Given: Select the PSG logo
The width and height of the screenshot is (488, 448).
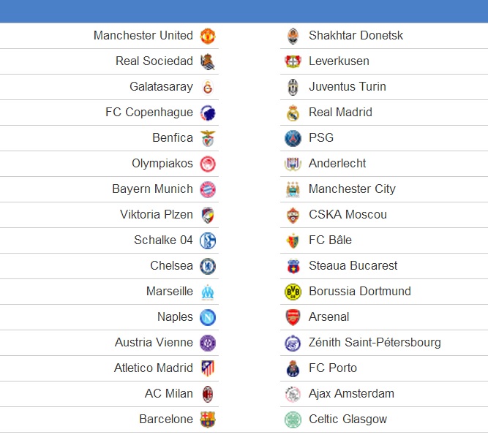Looking at the screenshot, I should [293, 138].
